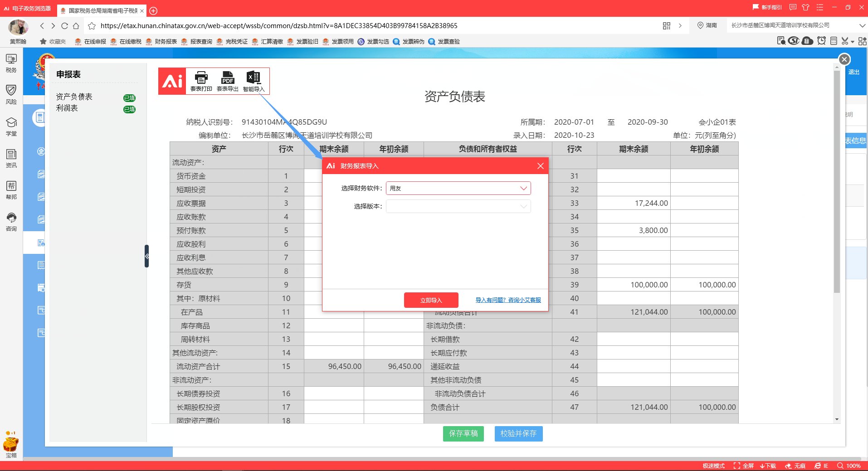Open the 财务报表 bookmark
The width and height of the screenshot is (868, 471).
(x=161, y=41)
